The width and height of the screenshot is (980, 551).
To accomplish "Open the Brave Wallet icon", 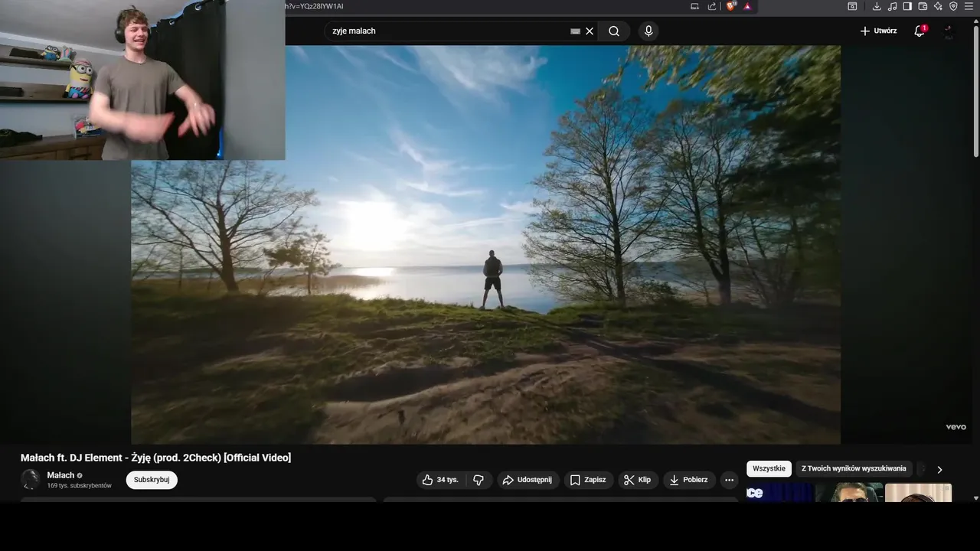I will (x=923, y=6).
